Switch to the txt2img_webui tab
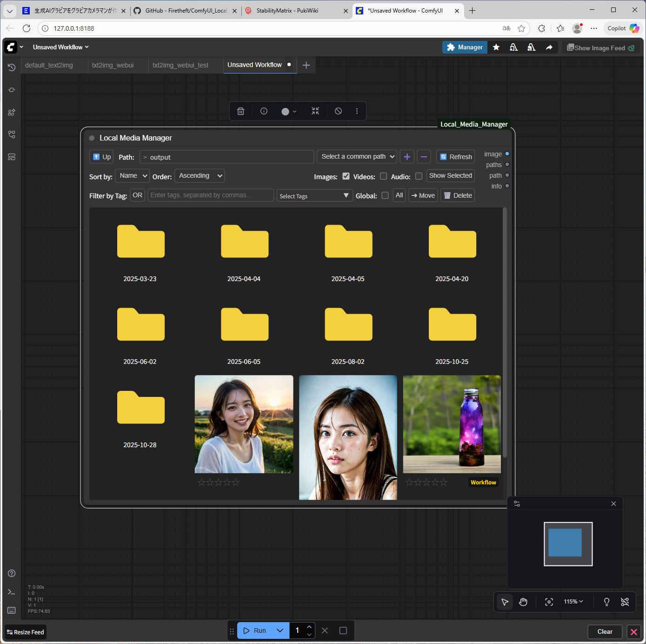Image resolution: width=646 pixels, height=644 pixels. click(x=113, y=65)
